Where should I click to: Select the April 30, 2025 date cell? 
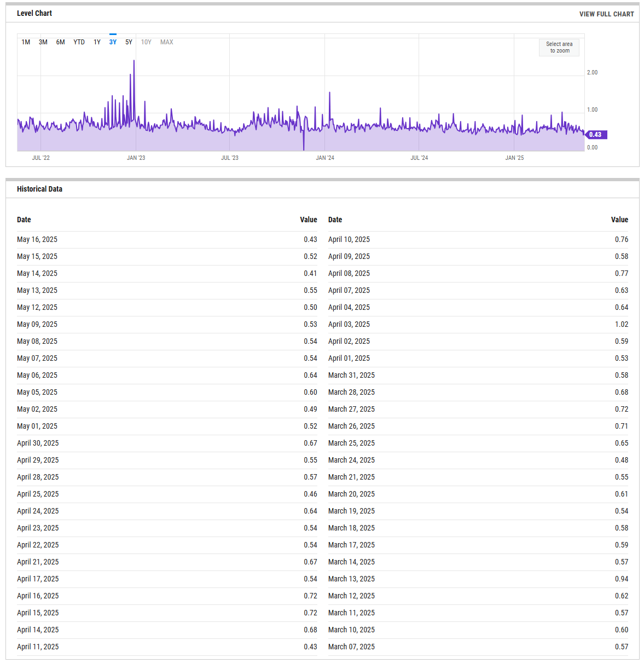pos(38,443)
